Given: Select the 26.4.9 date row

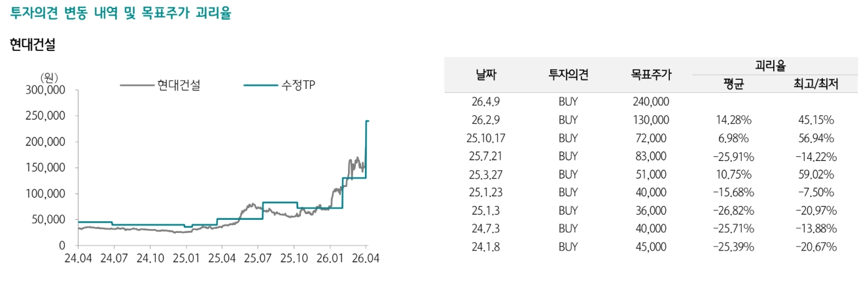Looking at the screenshot, I should point(485,102).
